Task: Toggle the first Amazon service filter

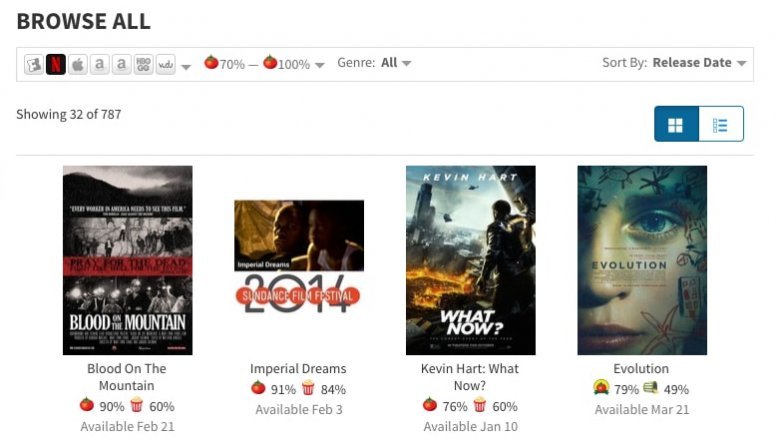Action: (99, 65)
